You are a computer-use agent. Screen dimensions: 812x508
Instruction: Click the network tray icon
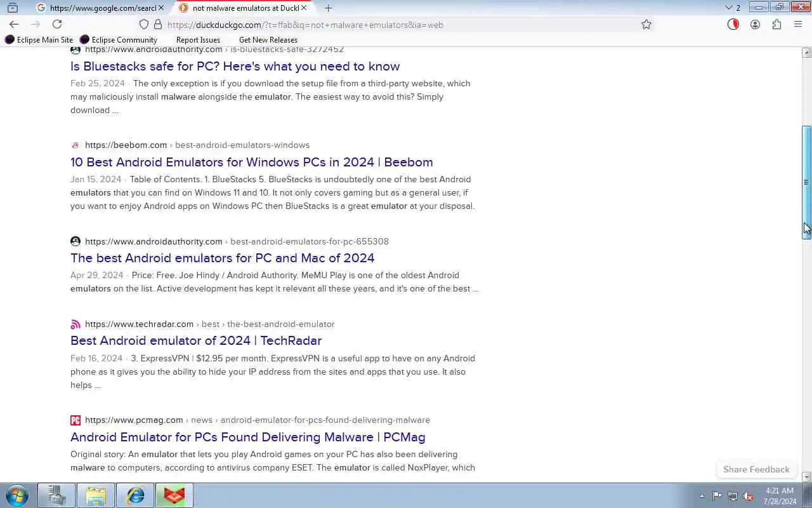(733, 496)
